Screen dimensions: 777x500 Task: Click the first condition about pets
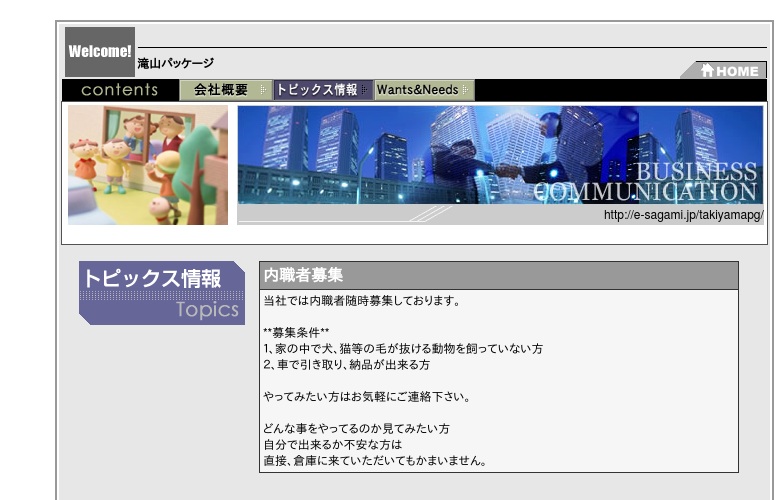tap(402, 349)
